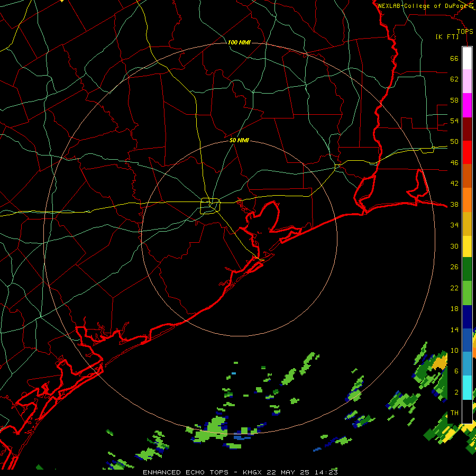476x476 pixels.
Task: Click the 'KHGX' radar site identifier
Action: click(253, 472)
